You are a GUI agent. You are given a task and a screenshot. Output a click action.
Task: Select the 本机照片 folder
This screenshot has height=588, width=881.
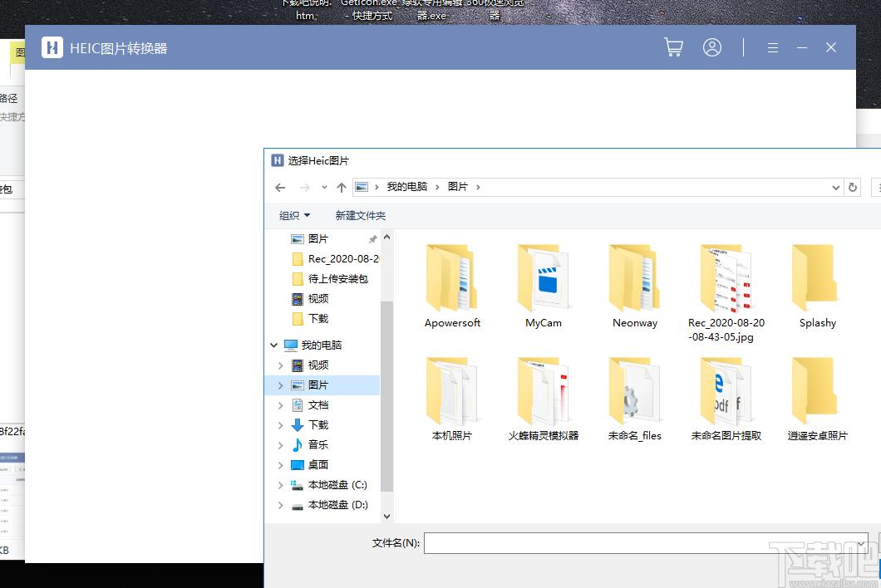click(452, 399)
